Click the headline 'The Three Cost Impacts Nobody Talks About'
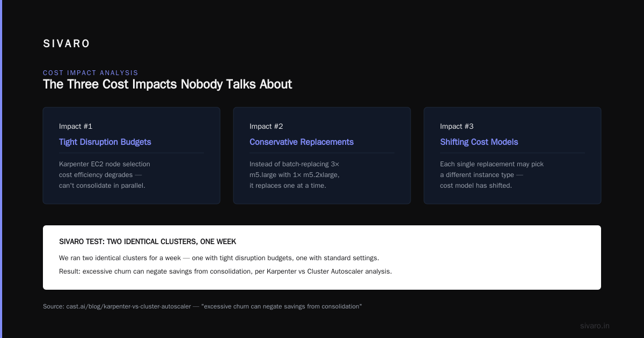 click(167, 84)
